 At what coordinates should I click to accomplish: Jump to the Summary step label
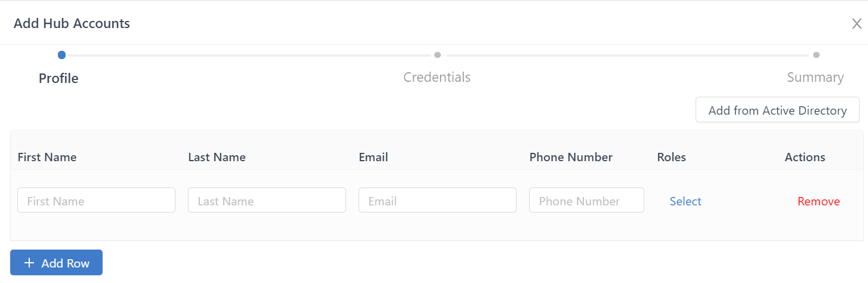pos(815,78)
